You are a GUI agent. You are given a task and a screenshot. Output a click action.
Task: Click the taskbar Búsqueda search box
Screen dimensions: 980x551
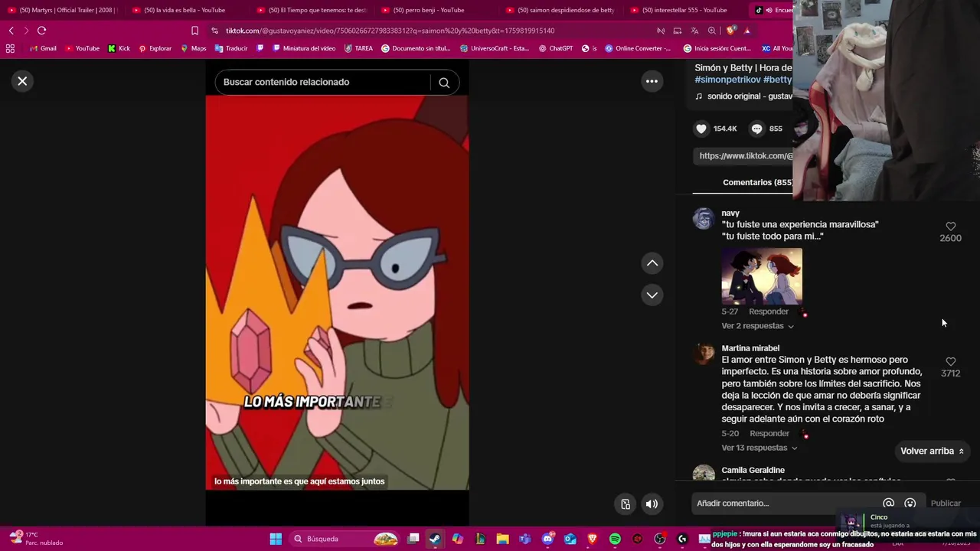tap(345, 539)
